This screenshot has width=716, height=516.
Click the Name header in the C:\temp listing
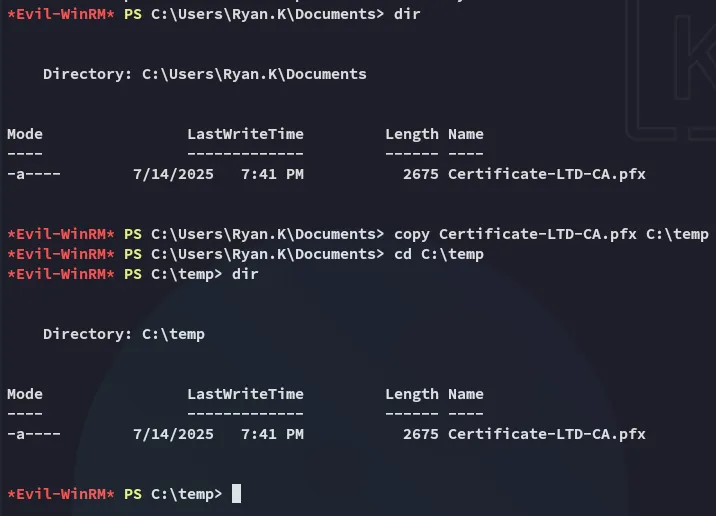466,394
